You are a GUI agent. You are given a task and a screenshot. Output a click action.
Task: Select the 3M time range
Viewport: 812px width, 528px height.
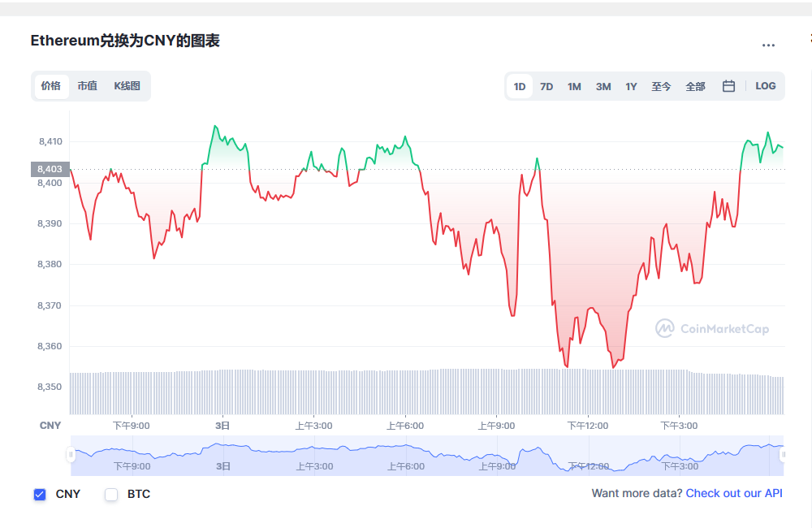(x=603, y=87)
